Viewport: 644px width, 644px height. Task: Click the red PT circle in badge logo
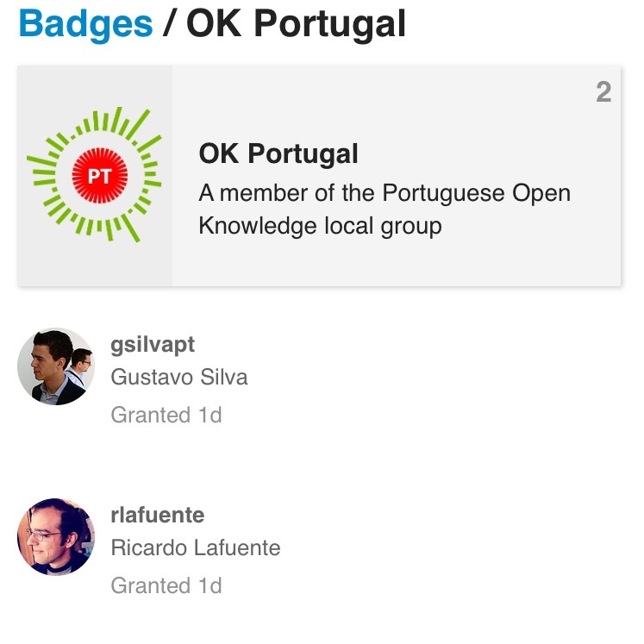(100, 176)
